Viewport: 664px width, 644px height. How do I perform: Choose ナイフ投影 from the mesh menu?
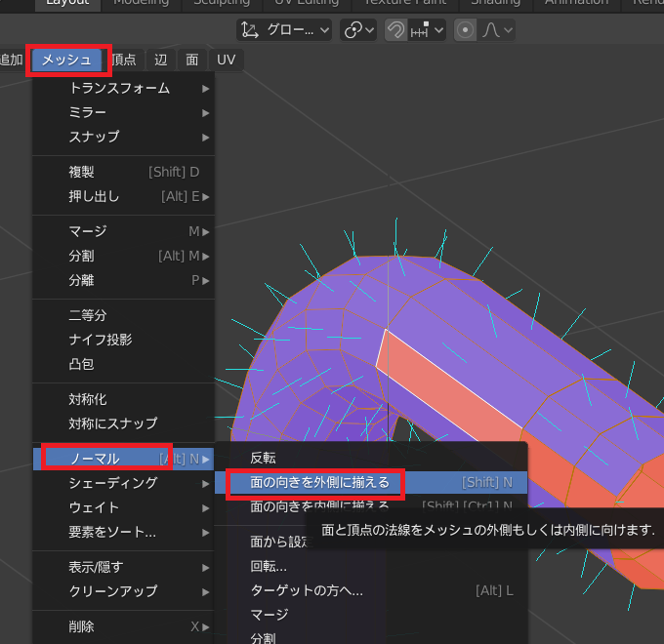(124, 340)
